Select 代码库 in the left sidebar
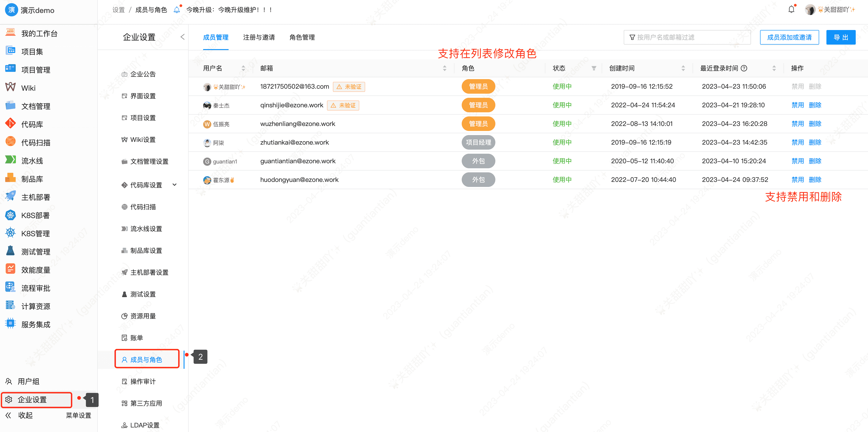 click(32, 124)
